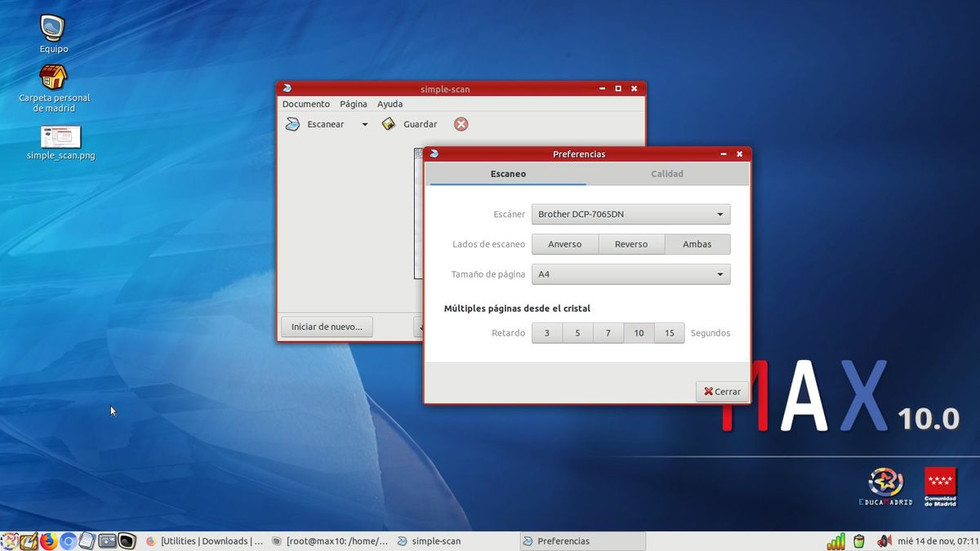Screen dimensions: 980x551
Task: Click the Escanear scanner icon in simple-scan
Action: [292, 124]
